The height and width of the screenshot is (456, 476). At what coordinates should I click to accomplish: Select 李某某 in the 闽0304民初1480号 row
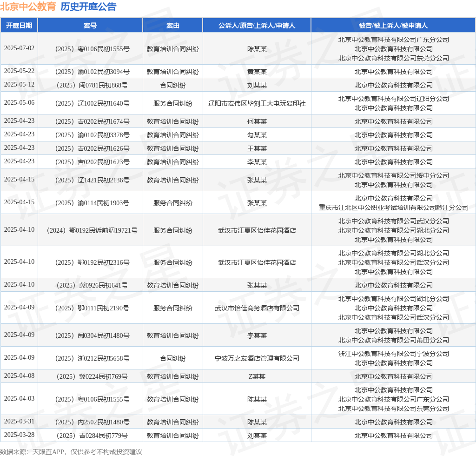(257, 335)
